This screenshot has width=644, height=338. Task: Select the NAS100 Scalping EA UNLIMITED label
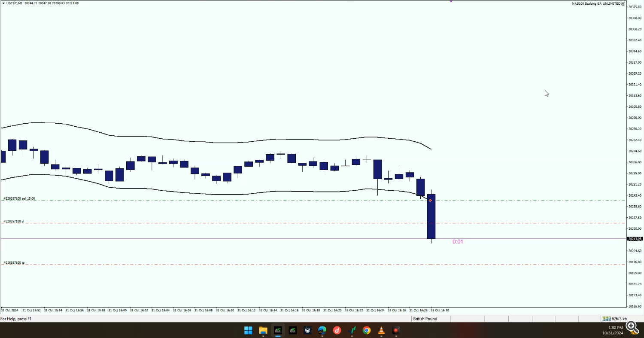(596, 3)
